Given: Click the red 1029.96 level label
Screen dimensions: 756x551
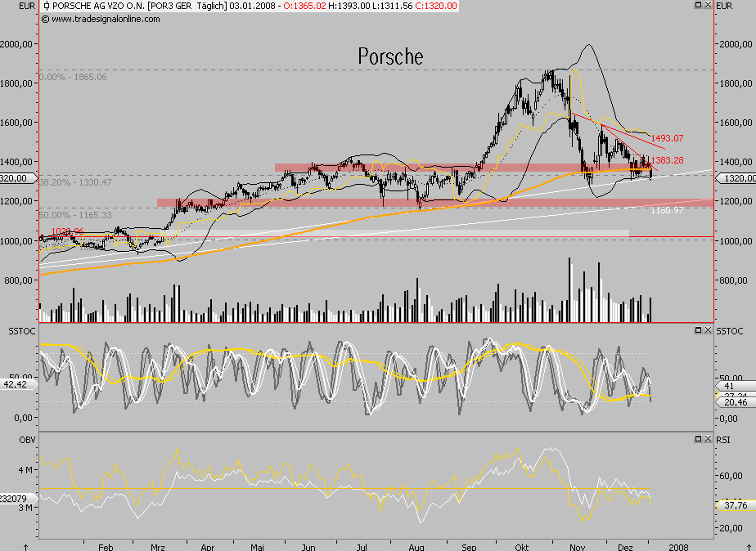Looking at the screenshot, I should 67,231.
